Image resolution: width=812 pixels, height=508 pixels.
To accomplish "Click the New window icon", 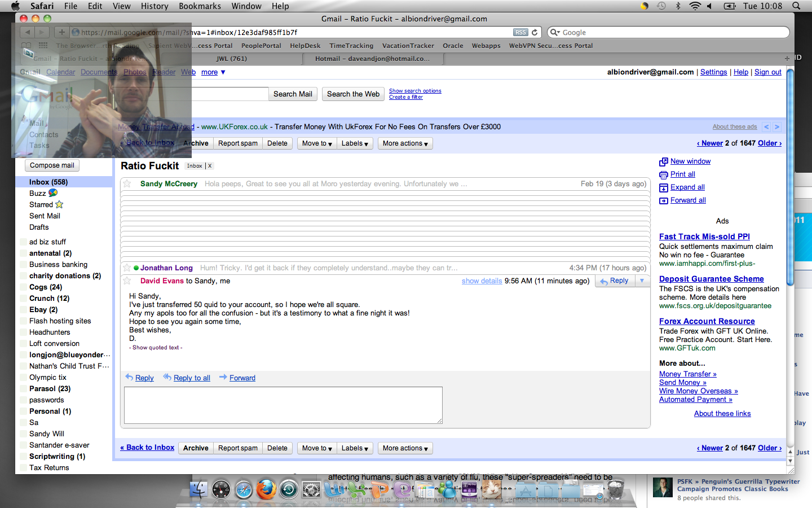I will pos(664,162).
